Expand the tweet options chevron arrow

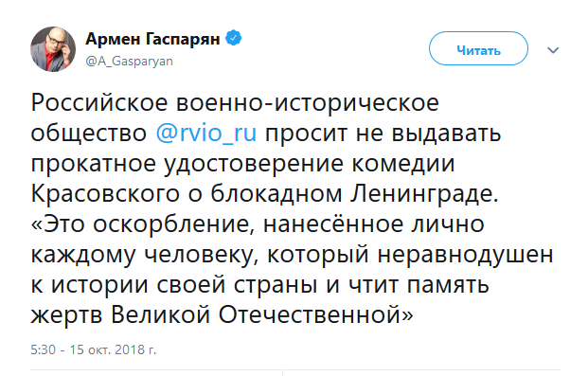(553, 50)
